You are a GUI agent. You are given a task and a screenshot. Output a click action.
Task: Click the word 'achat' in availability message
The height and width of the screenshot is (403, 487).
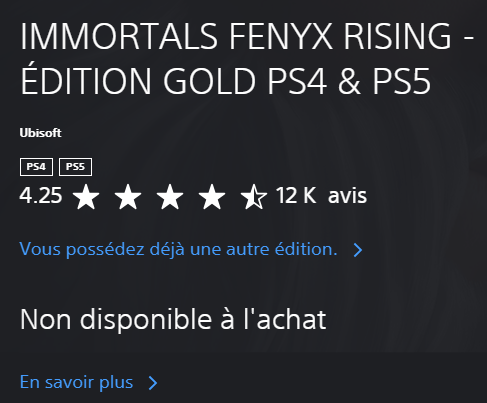pyautogui.click(x=291, y=319)
